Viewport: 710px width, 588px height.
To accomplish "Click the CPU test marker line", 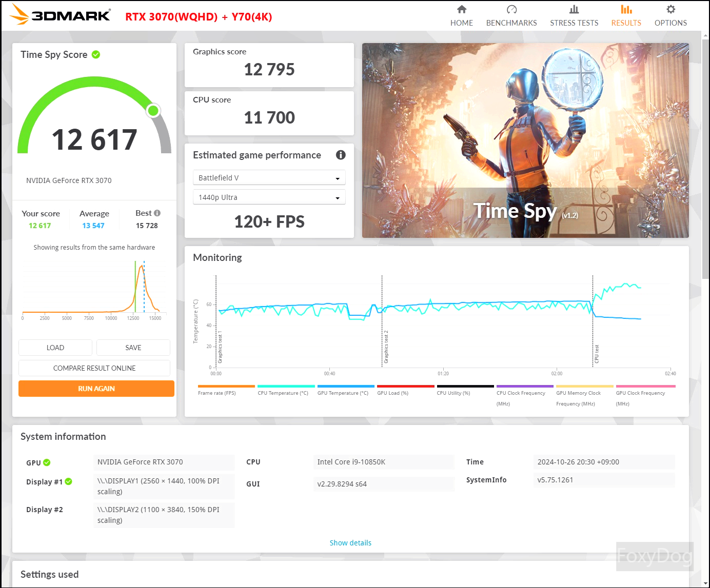I will pyautogui.click(x=593, y=320).
